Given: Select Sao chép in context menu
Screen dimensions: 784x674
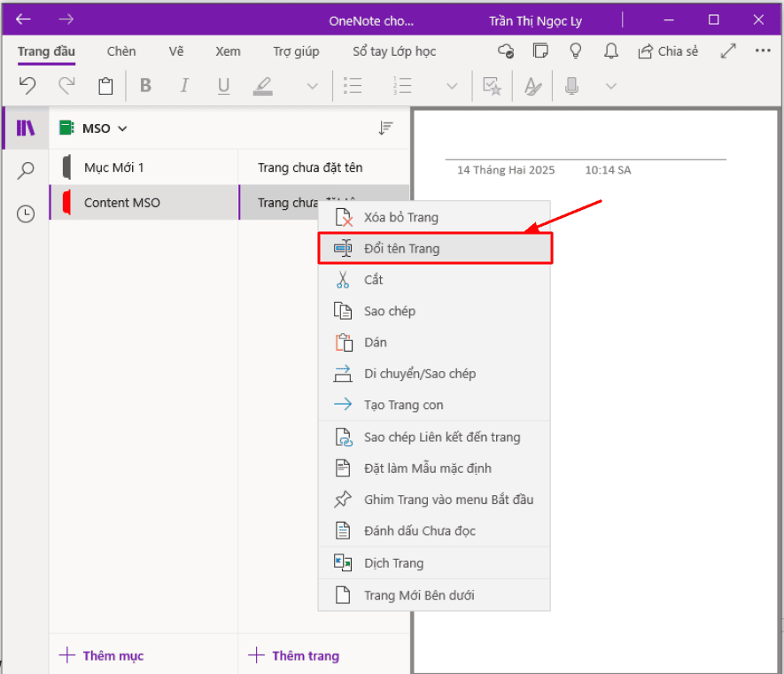Looking at the screenshot, I should coord(434,311).
